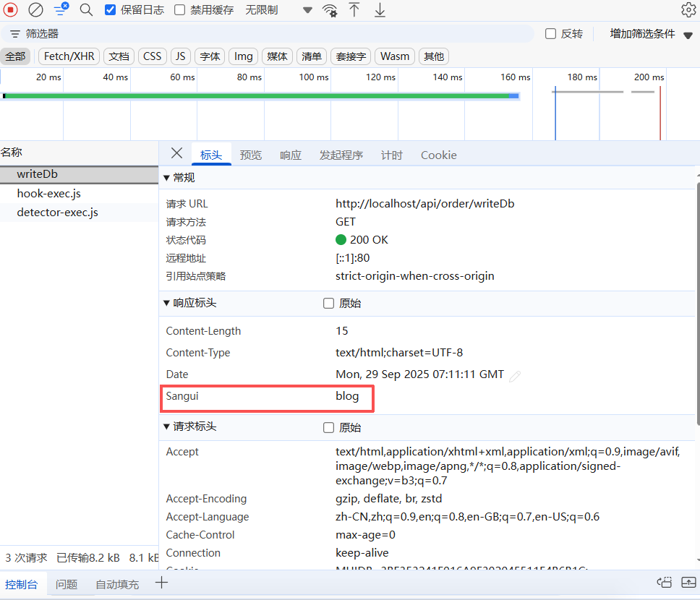Check the 反转 filter checkbox

pyautogui.click(x=550, y=34)
